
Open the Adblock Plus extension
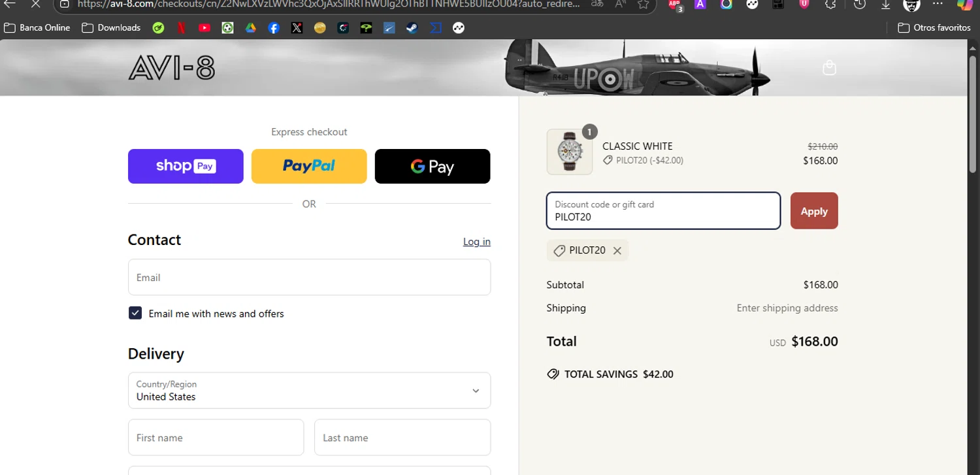click(675, 5)
